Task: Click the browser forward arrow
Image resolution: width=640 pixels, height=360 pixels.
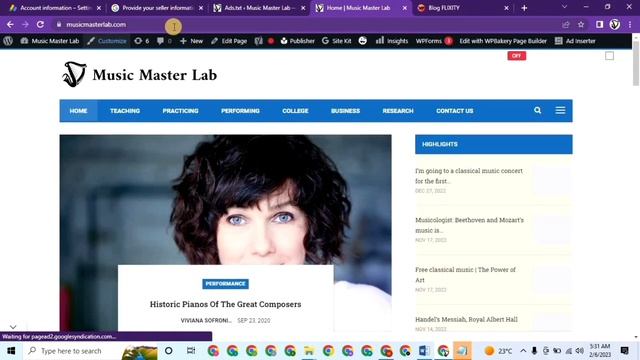Action: coord(25,24)
